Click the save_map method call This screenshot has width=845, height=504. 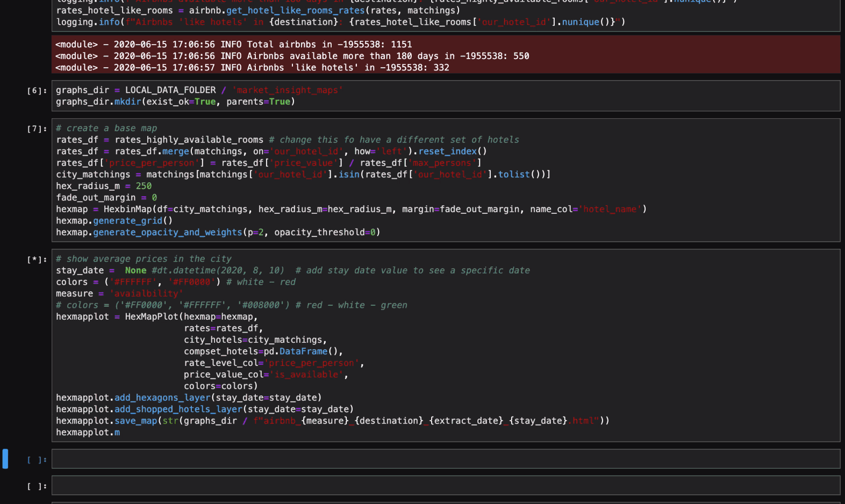136,421
